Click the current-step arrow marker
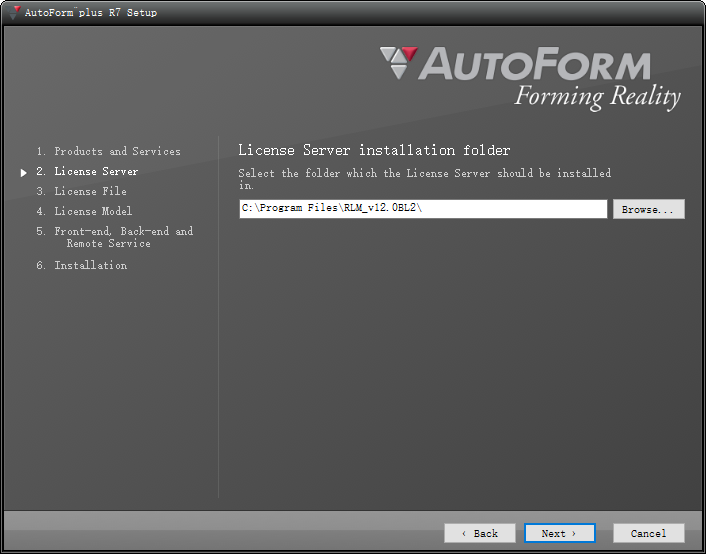706x554 pixels. [x=24, y=173]
